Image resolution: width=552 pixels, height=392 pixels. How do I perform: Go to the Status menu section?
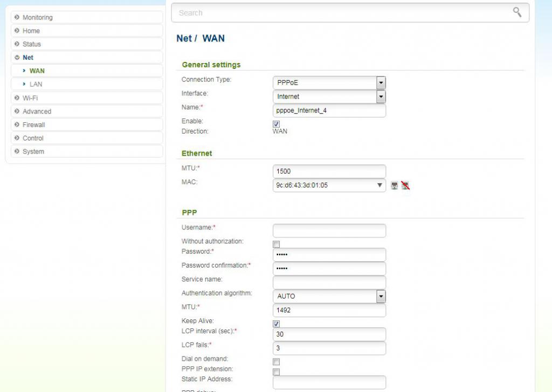[31, 44]
